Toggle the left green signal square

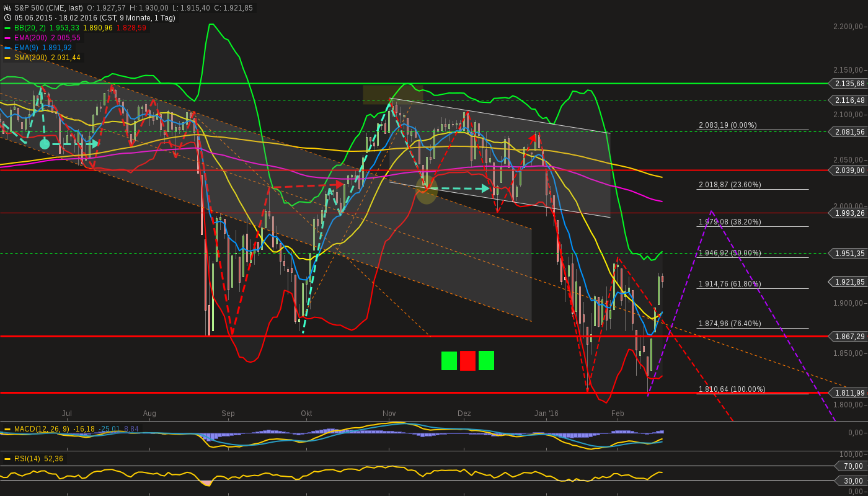click(x=449, y=361)
